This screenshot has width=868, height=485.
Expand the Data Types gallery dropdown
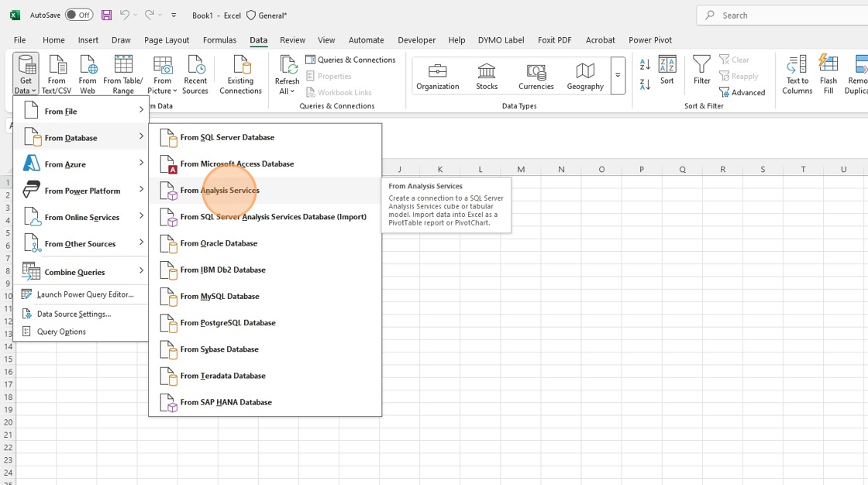coord(618,76)
